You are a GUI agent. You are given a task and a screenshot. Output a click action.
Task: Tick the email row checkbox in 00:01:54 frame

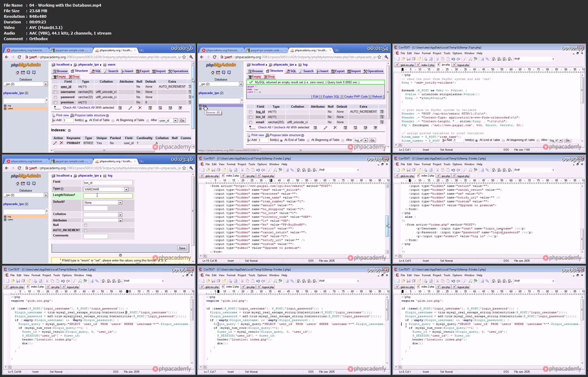[250, 123]
